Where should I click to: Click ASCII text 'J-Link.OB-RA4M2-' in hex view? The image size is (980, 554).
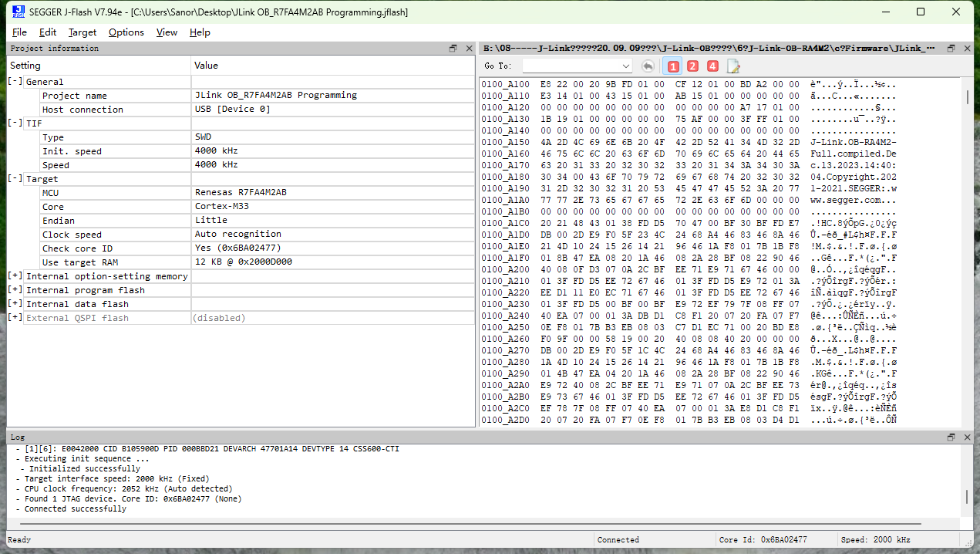pos(854,142)
